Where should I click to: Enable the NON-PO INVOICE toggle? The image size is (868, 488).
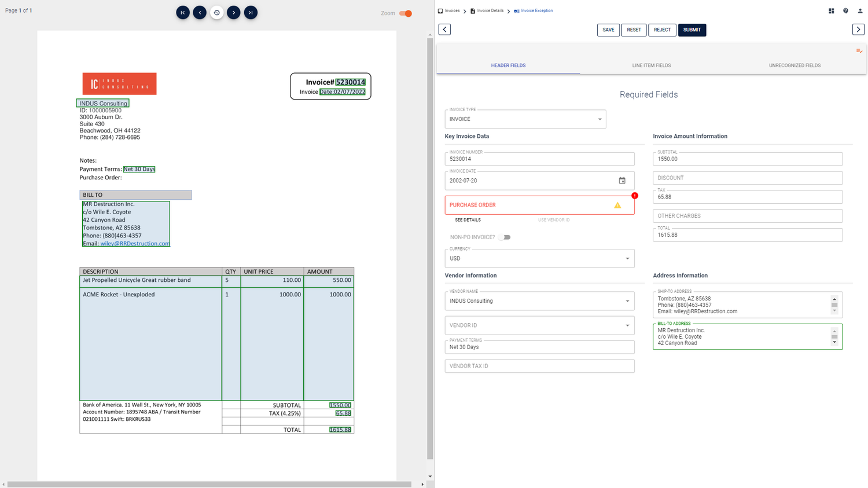tap(504, 237)
